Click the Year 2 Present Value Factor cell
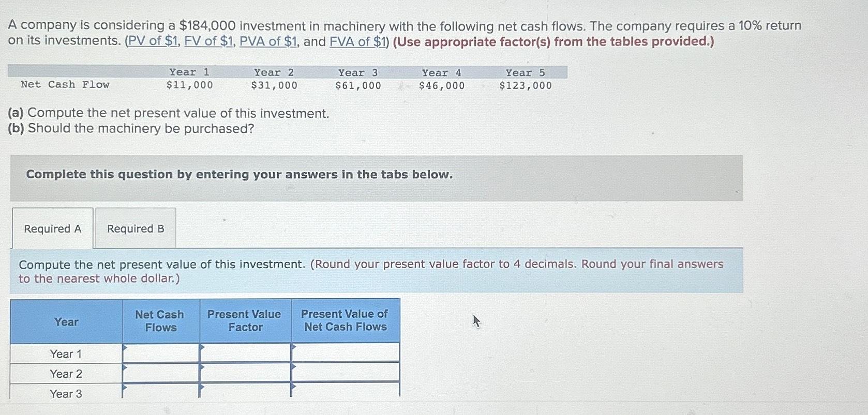Viewport: 868px width, 415px height. pyautogui.click(x=245, y=373)
